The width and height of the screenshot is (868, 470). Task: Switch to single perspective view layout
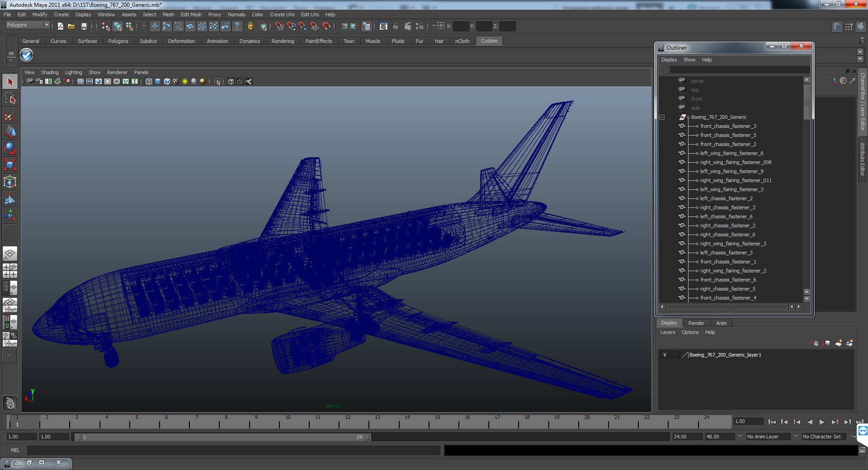tap(10, 254)
